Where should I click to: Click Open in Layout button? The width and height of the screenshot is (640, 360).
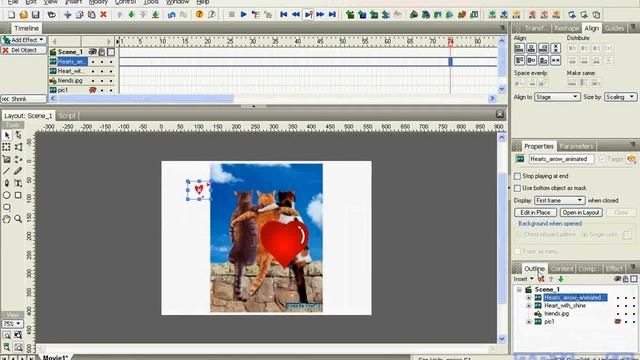tap(581, 213)
